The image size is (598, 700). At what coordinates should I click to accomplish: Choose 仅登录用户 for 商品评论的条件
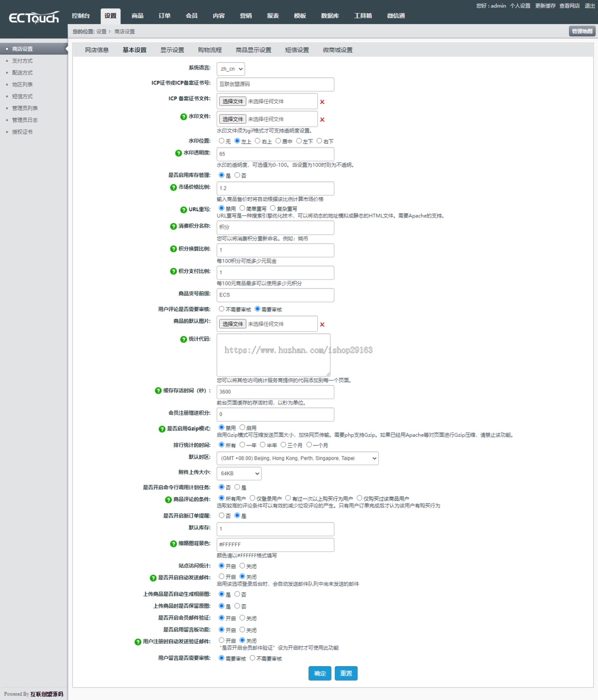(x=253, y=498)
